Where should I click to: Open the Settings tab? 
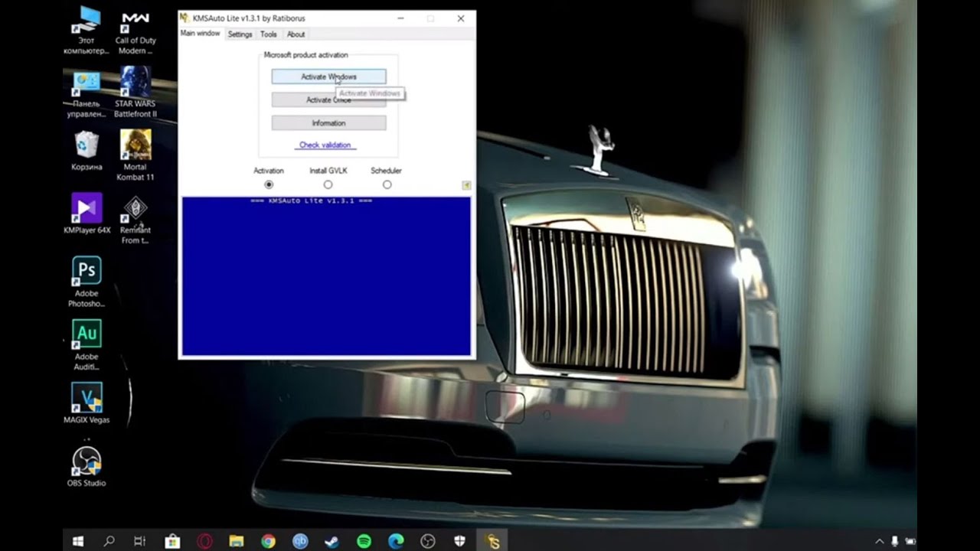pyautogui.click(x=240, y=34)
